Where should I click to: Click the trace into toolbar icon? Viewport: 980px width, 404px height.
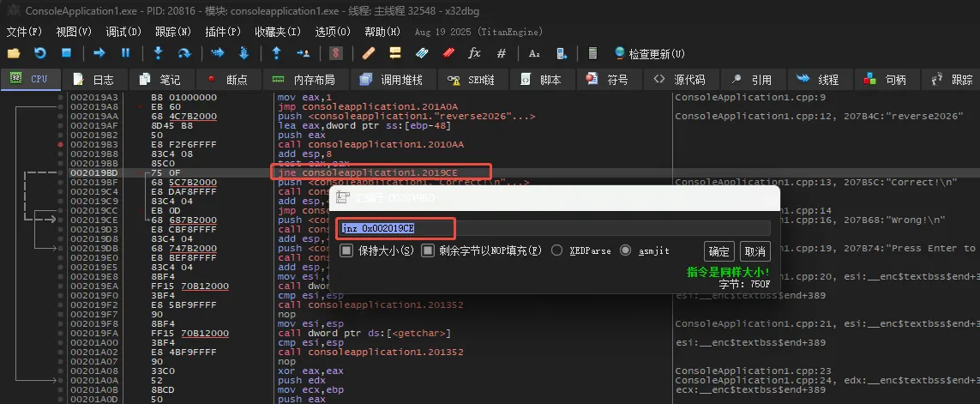point(218,53)
